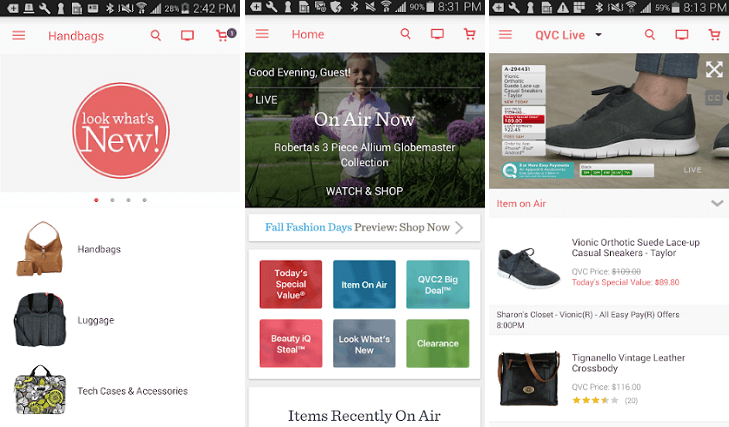Image resolution: width=729 pixels, height=427 pixels.
Task: Tap Look What's New tile
Action: (364, 343)
